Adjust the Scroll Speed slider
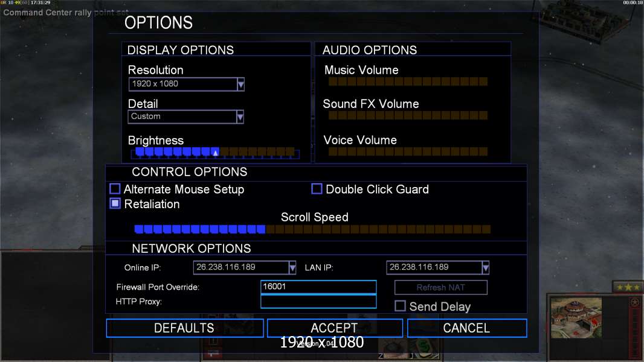Viewport: 644px width, 362px height. click(312, 229)
